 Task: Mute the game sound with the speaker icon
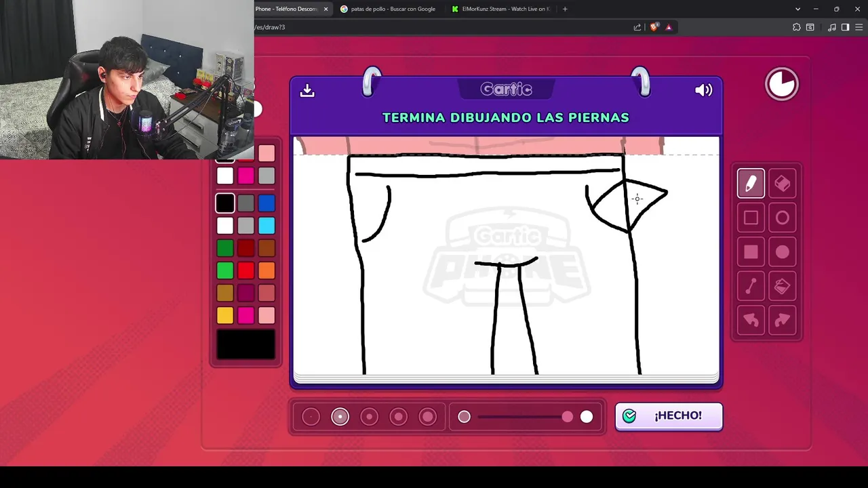704,90
